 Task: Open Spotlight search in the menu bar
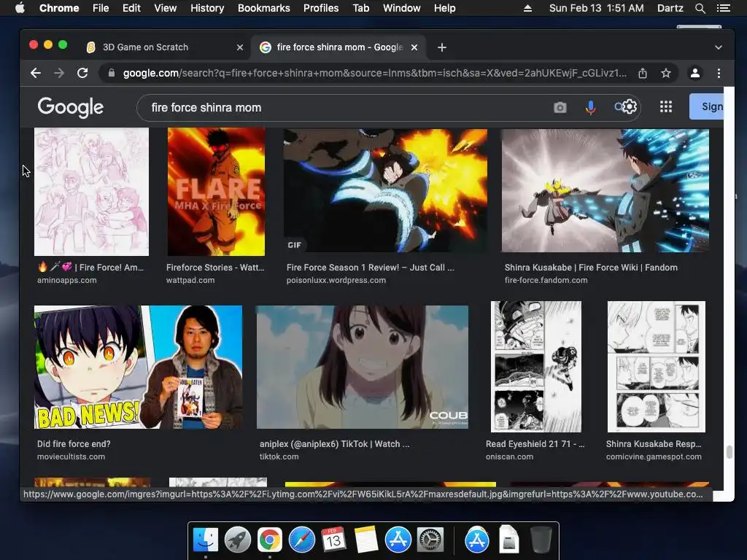tap(700, 8)
